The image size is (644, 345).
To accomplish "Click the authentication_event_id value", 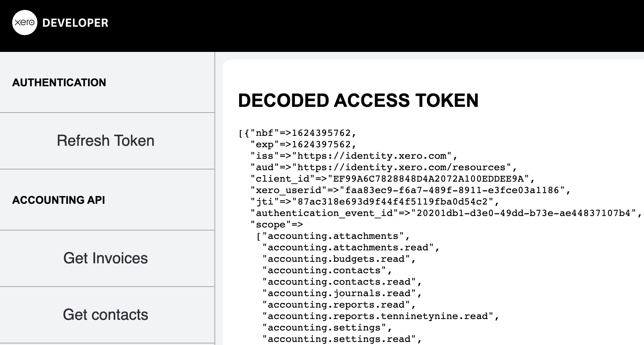I will tap(523, 213).
